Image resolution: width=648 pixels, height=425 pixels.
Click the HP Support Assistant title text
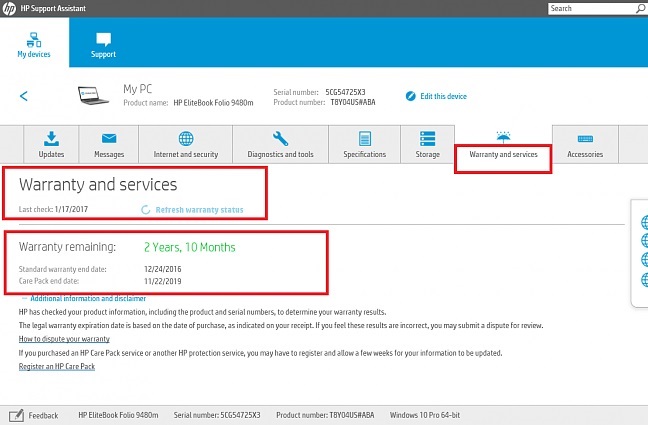[53, 8]
